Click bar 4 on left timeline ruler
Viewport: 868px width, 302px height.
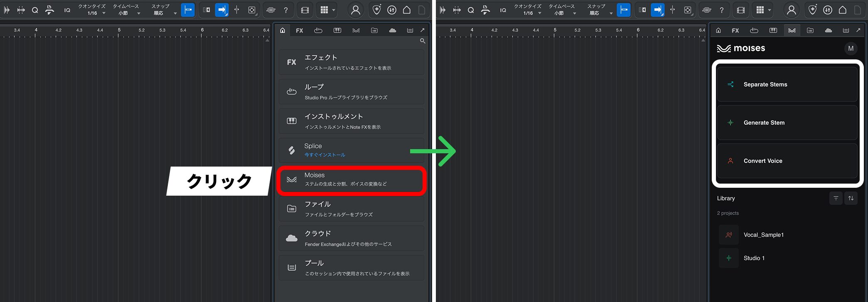(36, 30)
